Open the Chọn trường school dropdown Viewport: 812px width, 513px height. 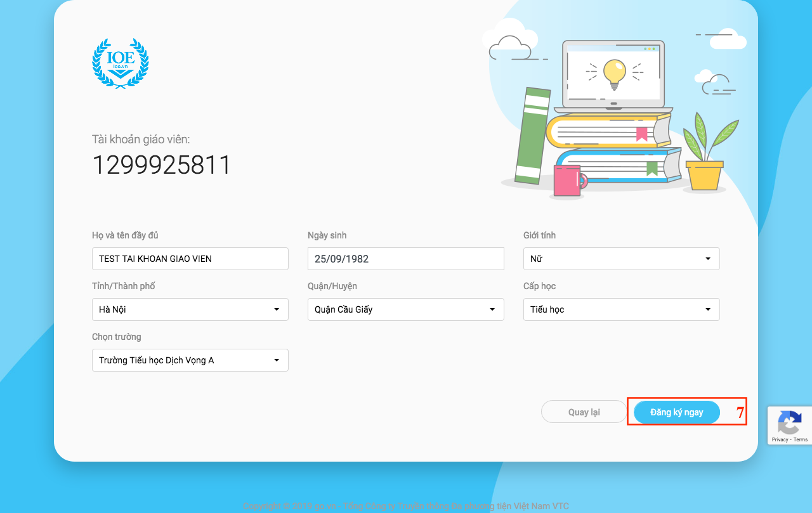click(x=190, y=360)
